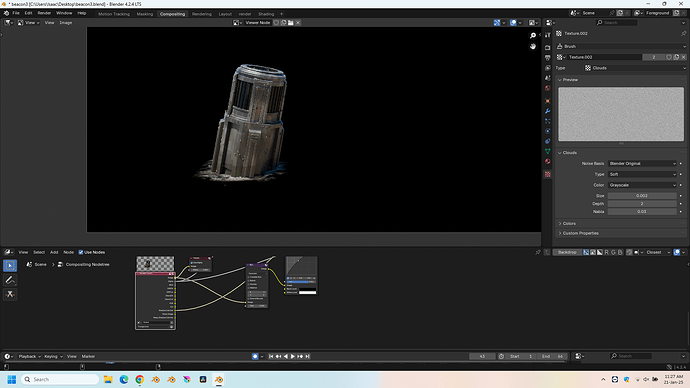Click the Compositing Nodetree breadcrumb
The image size is (690, 388).
pyautogui.click(x=84, y=264)
